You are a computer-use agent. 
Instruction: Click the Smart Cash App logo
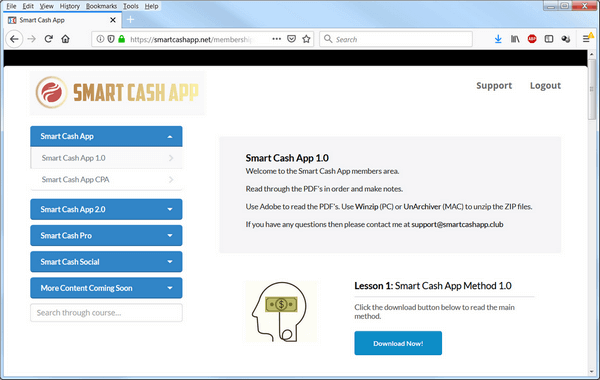point(117,93)
